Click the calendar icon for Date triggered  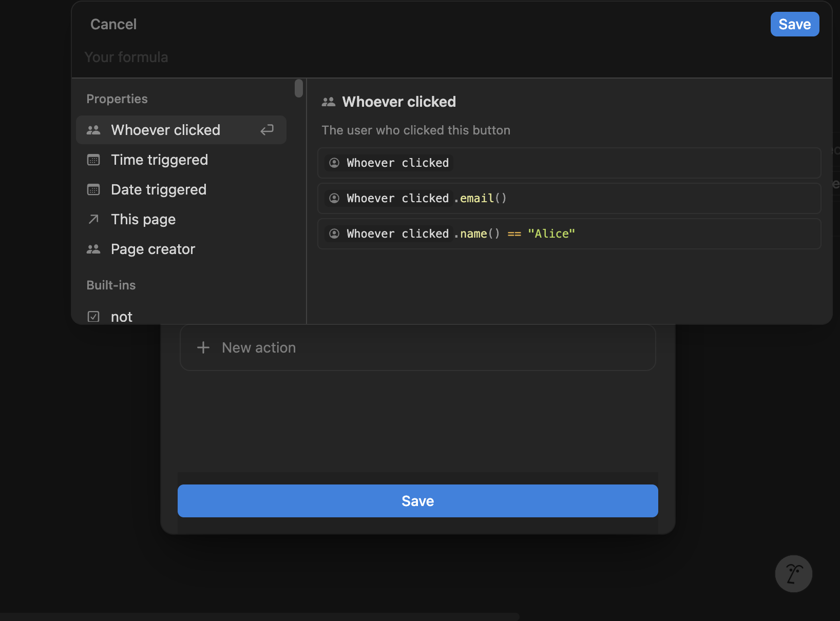[93, 189]
